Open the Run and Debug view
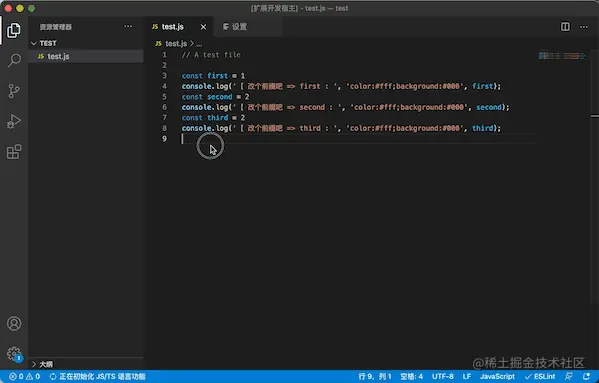Viewport: 599px width, 383px height. 14,121
